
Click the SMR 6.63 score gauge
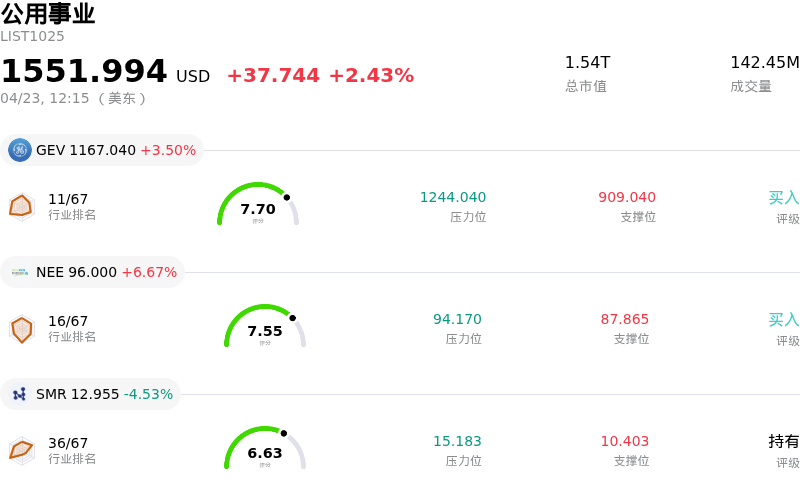pos(265,449)
